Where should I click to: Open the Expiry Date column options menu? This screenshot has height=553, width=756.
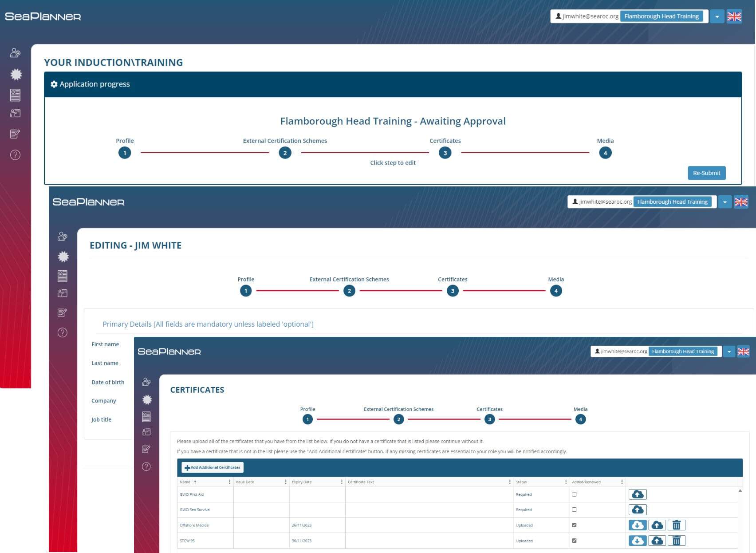pos(341,482)
